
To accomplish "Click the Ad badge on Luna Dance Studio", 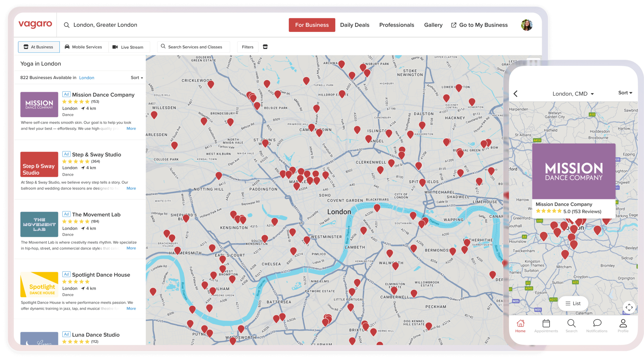I will coord(66,334).
